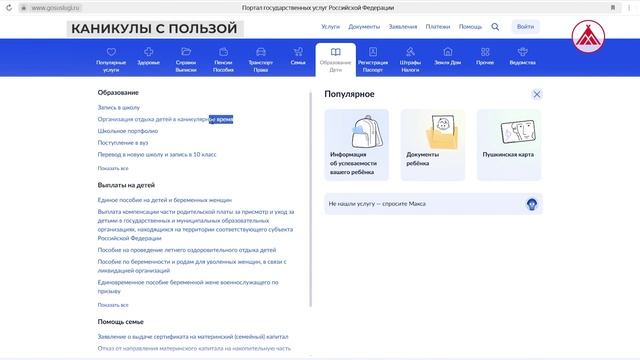The image size is (640, 360).
Task: Open the Здоровье category
Action: (149, 56)
